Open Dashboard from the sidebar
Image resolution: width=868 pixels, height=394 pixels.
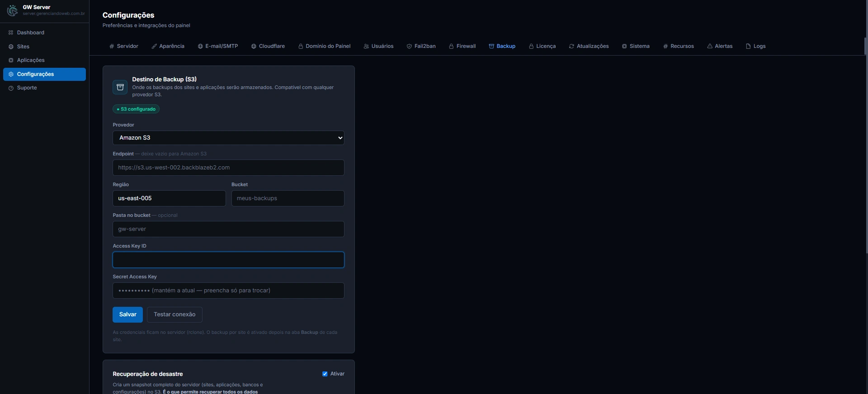(x=44, y=33)
